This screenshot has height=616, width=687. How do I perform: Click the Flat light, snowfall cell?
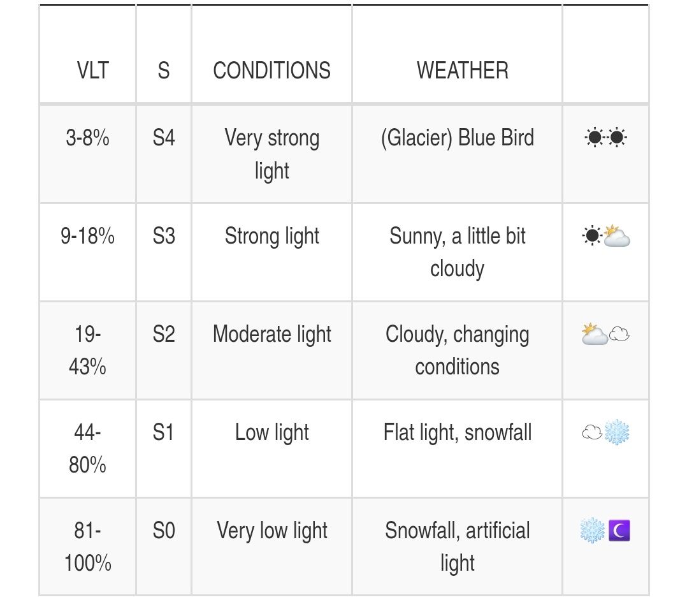(x=457, y=433)
